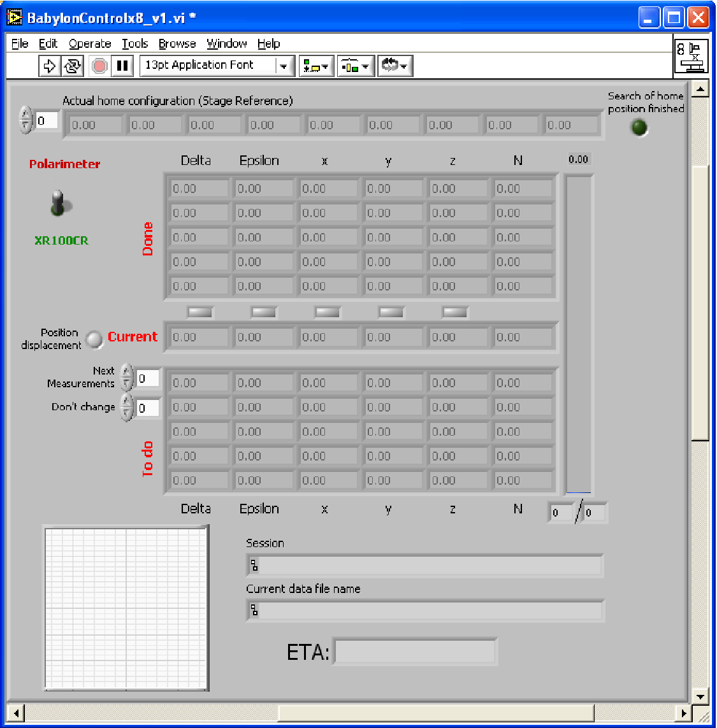Screen dimensions: 717x728
Task: Open the Browse menu
Action: (177, 44)
